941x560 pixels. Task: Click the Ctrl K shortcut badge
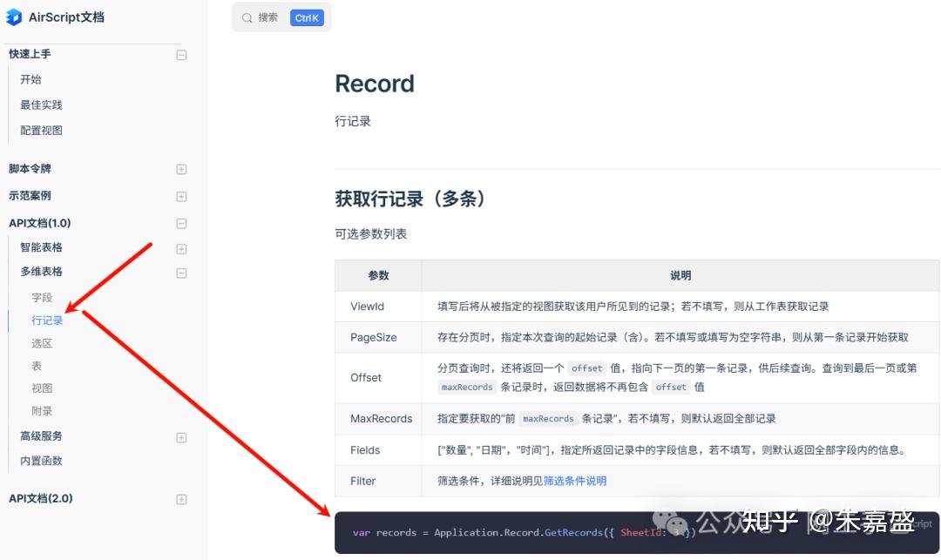coord(307,18)
